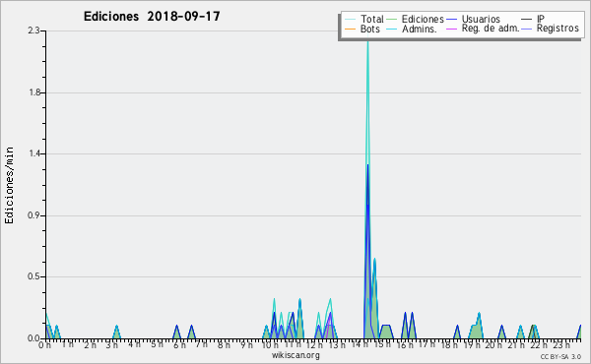
Task: Click the green filled peak after 19 h
Action: point(477,329)
